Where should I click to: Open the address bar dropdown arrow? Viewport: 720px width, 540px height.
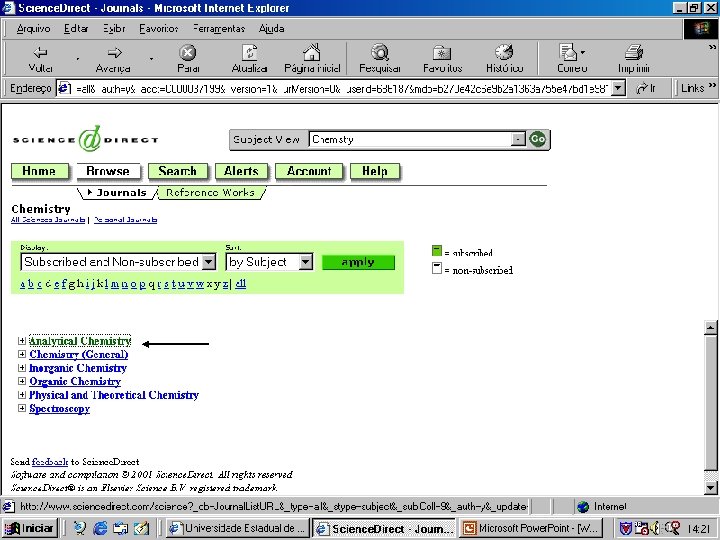coord(619,88)
